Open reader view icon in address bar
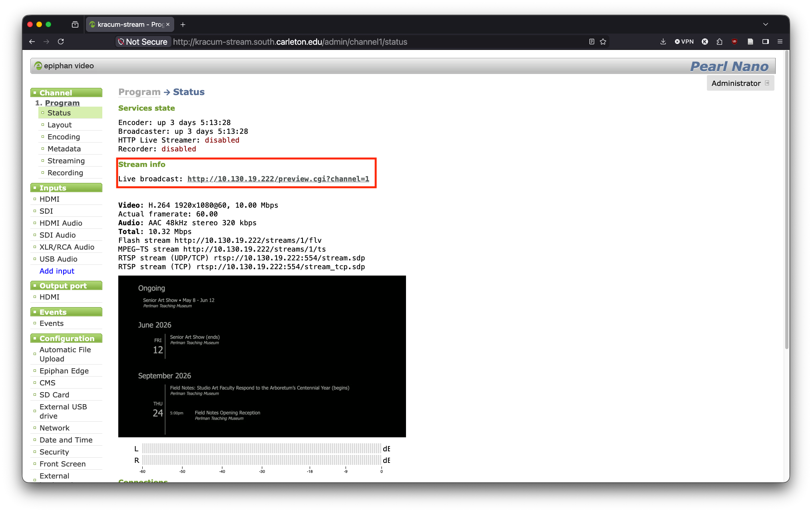The height and width of the screenshot is (512, 812). (x=592, y=42)
